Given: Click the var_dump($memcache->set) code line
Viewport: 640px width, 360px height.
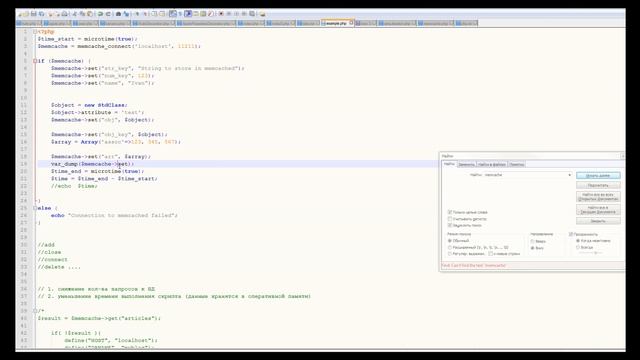Looking at the screenshot, I should [92, 164].
